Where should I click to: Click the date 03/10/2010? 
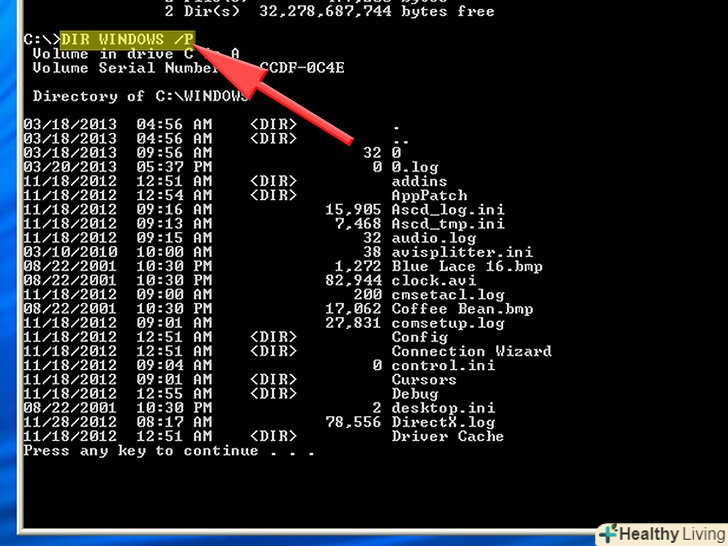point(70,252)
